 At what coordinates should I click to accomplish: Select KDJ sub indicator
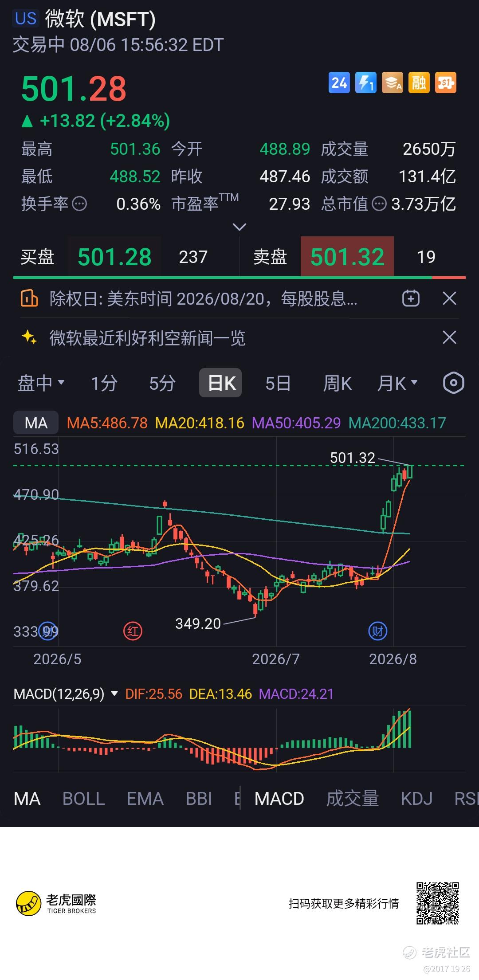(x=416, y=799)
